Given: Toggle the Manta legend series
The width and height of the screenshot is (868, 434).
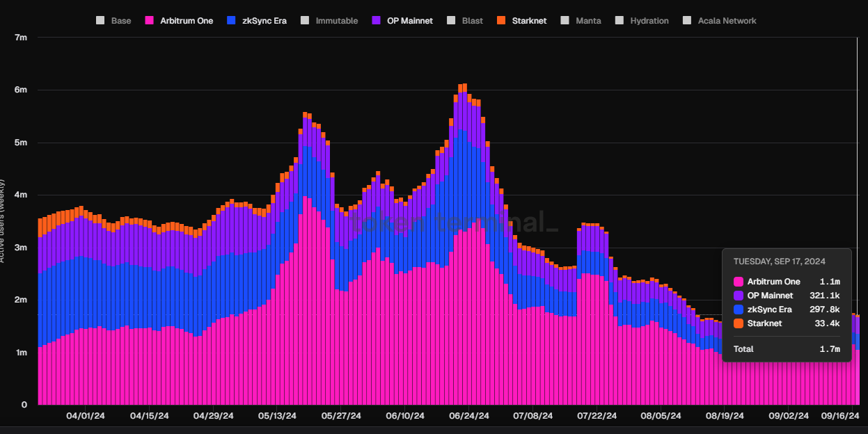Looking at the screenshot, I should (x=581, y=21).
